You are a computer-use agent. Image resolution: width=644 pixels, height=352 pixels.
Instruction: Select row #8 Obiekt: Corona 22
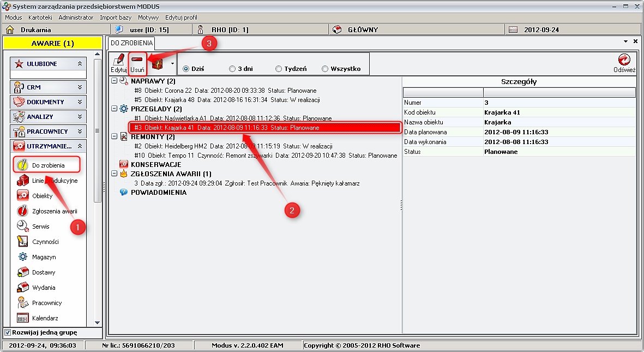pyautogui.click(x=225, y=91)
